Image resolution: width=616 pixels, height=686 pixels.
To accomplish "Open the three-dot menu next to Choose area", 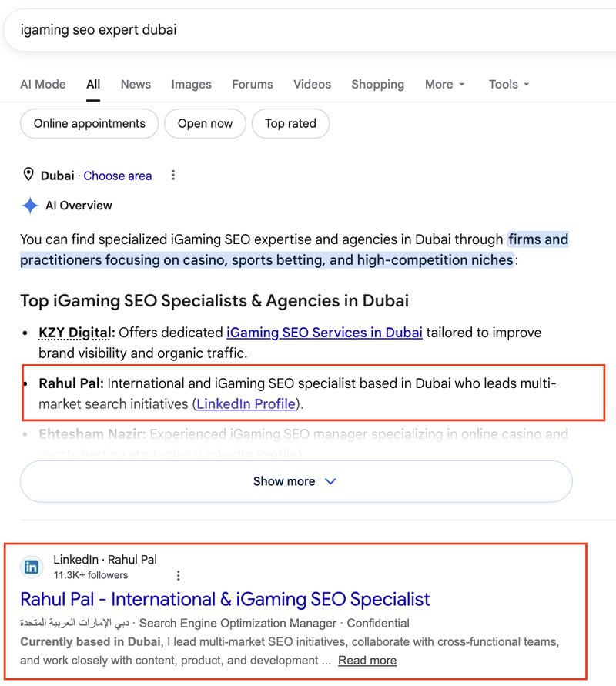I will pyautogui.click(x=173, y=176).
